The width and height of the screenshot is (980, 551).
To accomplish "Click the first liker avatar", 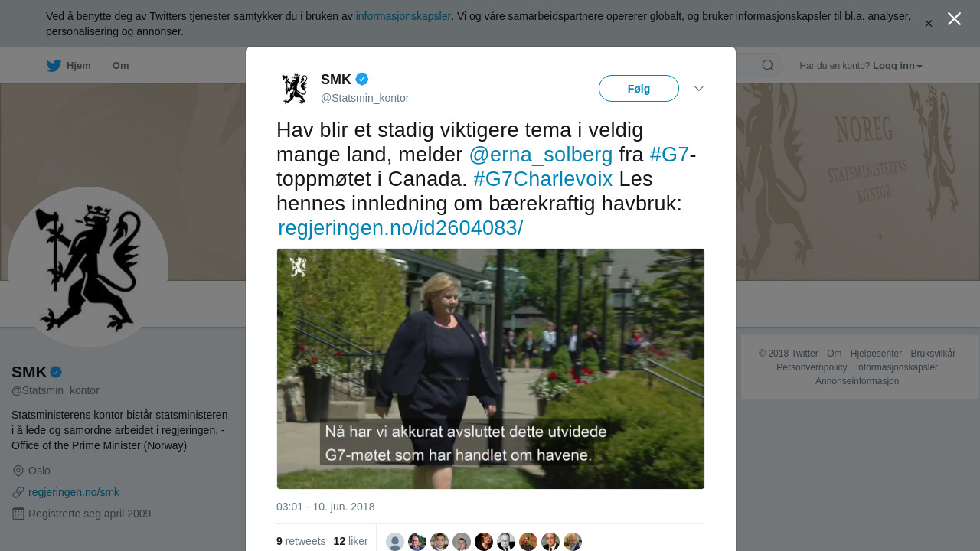I will (x=395, y=542).
